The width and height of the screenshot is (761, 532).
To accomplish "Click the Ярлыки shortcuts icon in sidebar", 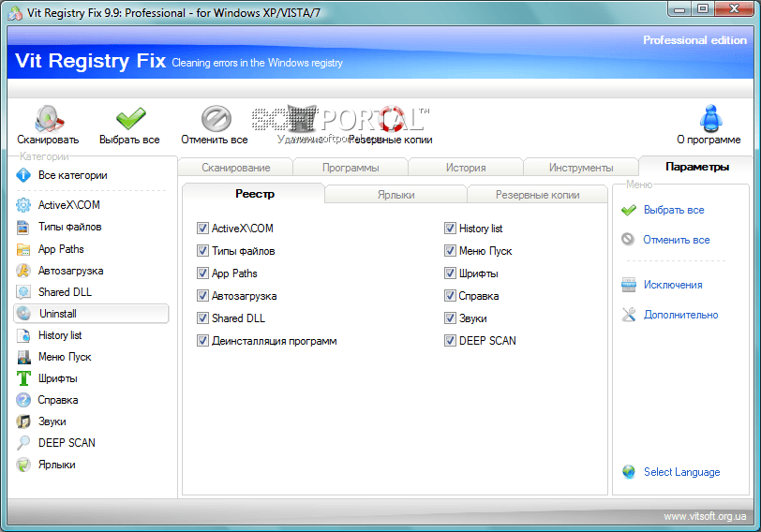I will (x=23, y=465).
